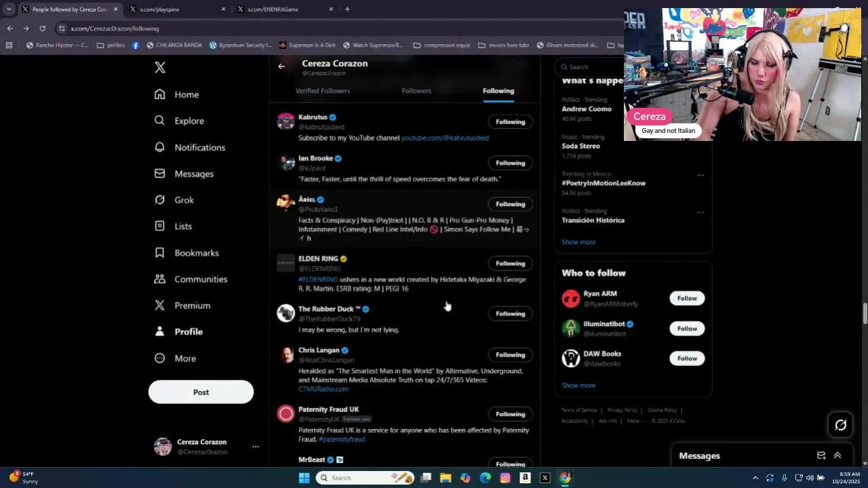Open a new browser tab
The width and height of the screenshot is (868, 488).
click(x=347, y=9)
